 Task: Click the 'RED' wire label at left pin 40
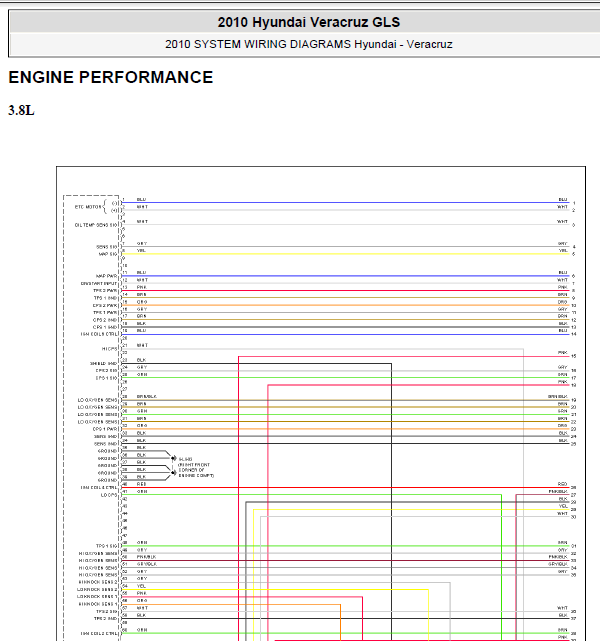click(141, 484)
